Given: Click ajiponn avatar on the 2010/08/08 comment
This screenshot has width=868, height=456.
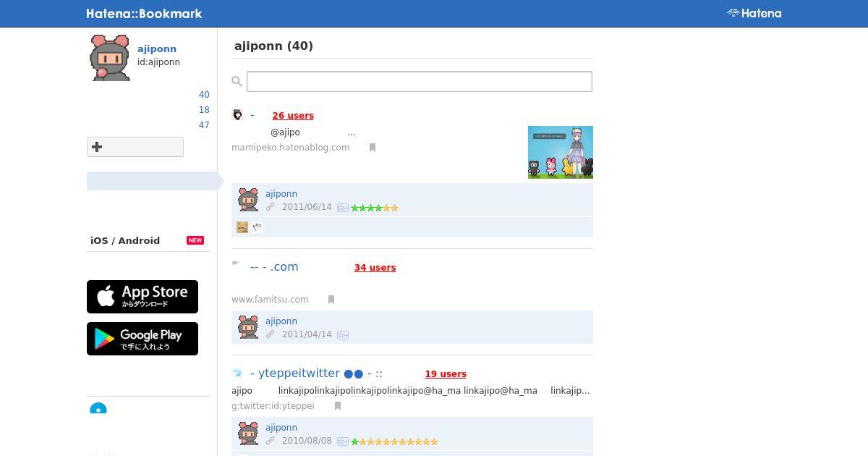Looking at the screenshot, I should (x=248, y=434).
